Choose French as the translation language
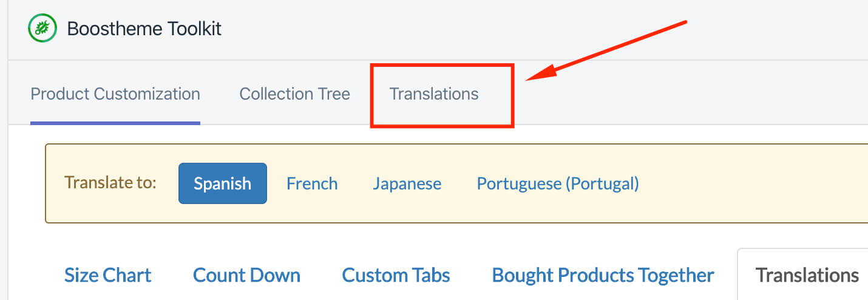This screenshot has width=868, height=300. pyautogui.click(x=312, y=183)
